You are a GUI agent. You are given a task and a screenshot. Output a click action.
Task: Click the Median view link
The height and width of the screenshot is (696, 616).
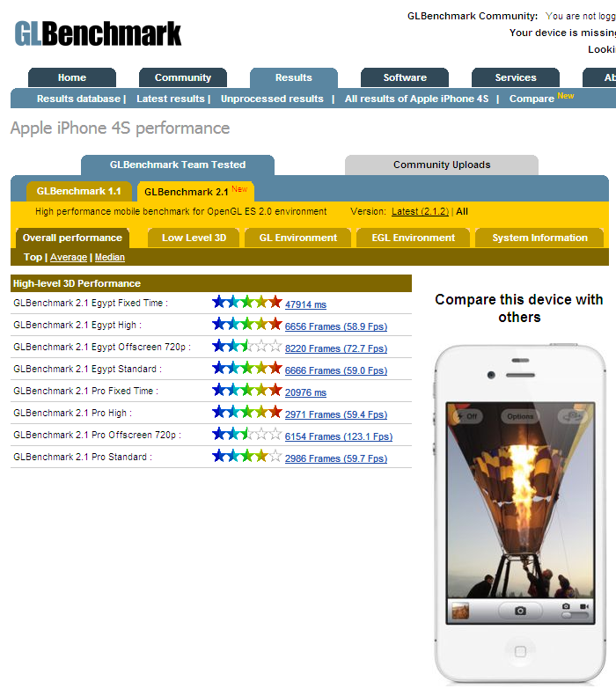(x=110, y=257)
